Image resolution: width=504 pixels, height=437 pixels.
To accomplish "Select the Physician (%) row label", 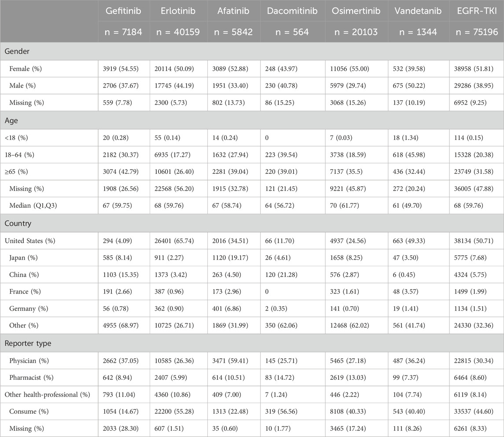I will (x=29, y=361).
